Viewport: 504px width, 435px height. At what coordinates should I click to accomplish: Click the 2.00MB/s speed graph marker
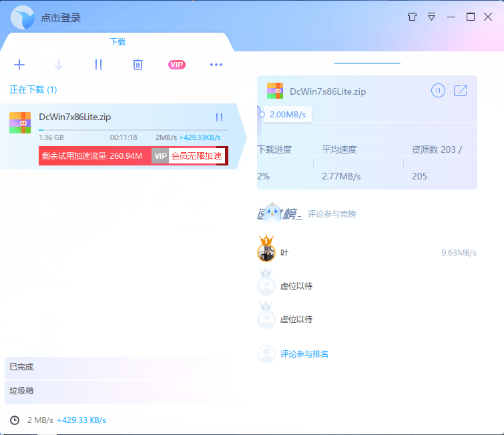tap(287, 115)
